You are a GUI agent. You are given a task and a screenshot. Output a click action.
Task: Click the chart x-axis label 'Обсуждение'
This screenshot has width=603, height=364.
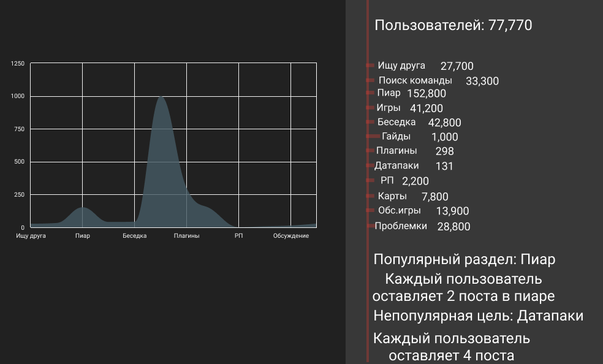click(x=291, y=236)
